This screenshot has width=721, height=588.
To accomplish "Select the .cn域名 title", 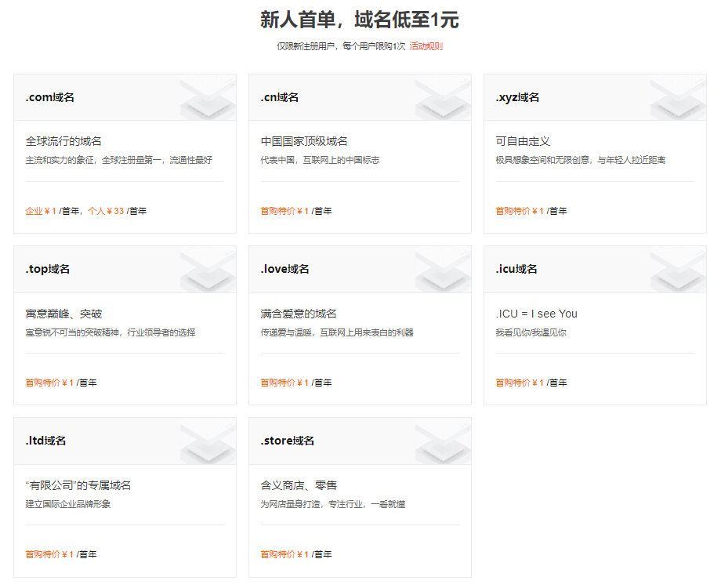I will [280, 97].
